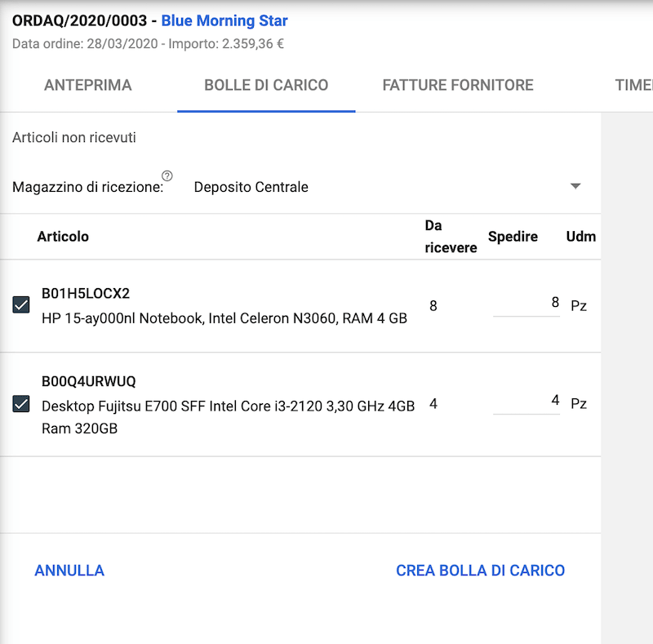Click the Da ricevere column header
The height and width of the screenshot is (644, 653).
pyautogui.click(x=451, y=237)
